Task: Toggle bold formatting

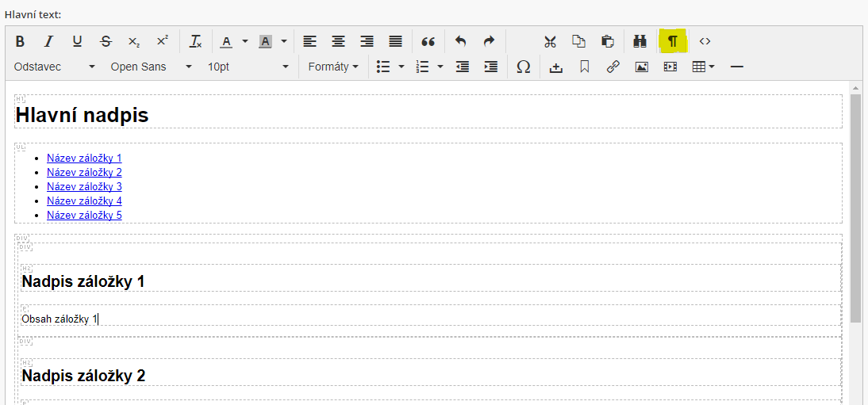Action: click(x=21, y=41)
